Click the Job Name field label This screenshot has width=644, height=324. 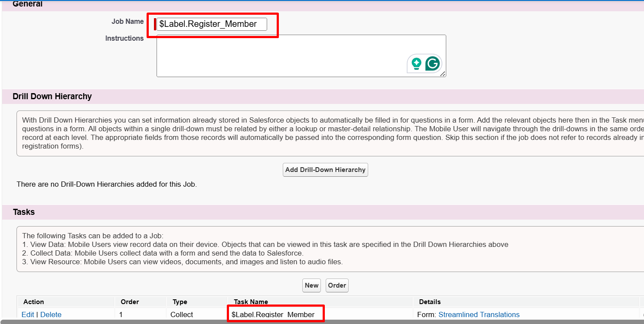point(127,21)
